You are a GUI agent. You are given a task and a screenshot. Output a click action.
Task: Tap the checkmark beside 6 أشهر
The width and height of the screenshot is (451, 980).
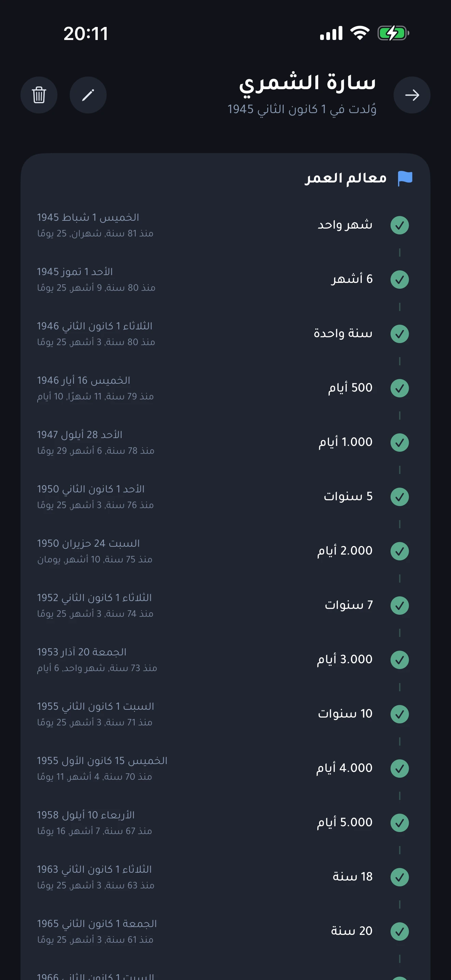tap(399, 280)
